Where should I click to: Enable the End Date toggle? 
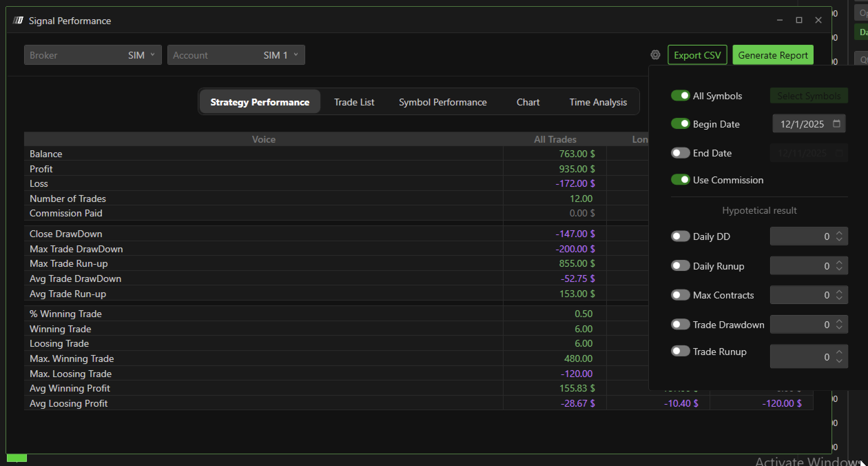click(680, 153)
